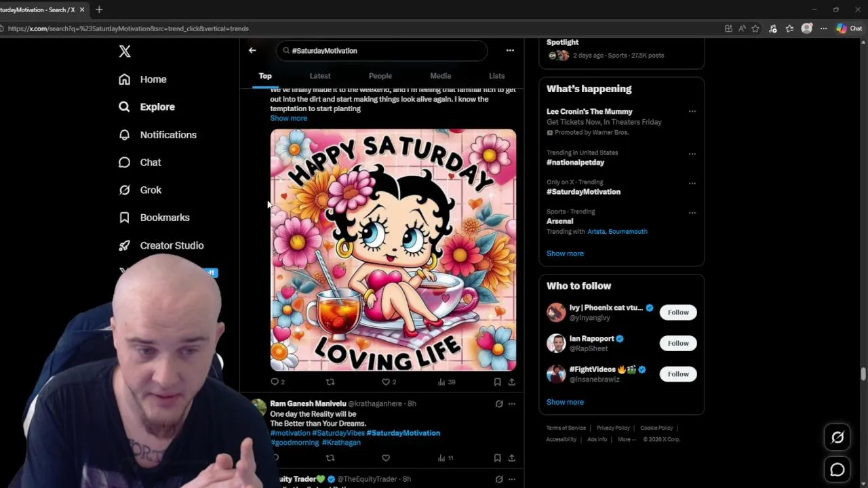Repost the Happy Saturday post

330,382
